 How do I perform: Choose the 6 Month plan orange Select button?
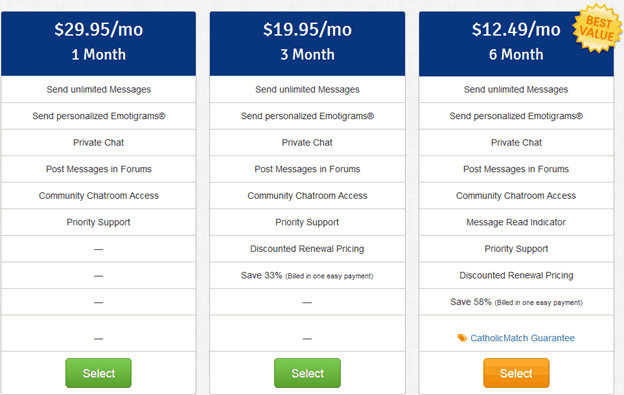click(516, 373)
